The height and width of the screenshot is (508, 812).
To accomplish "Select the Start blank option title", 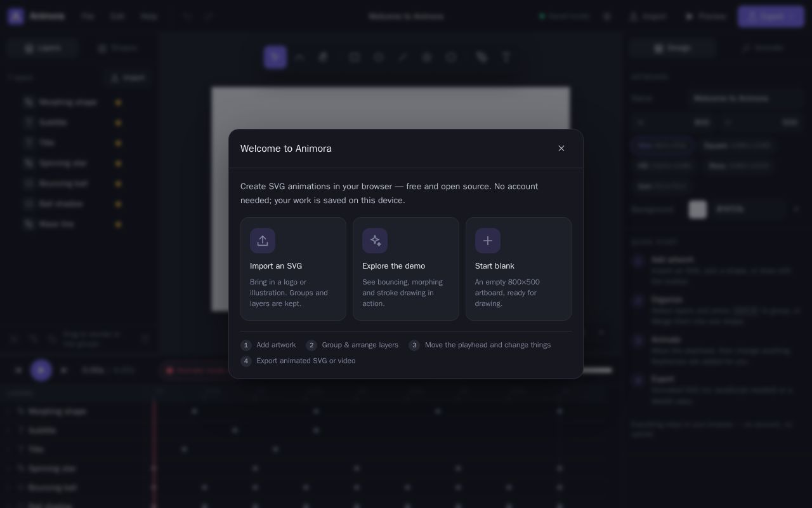I will pyautogui.click(x=495, y=266).
